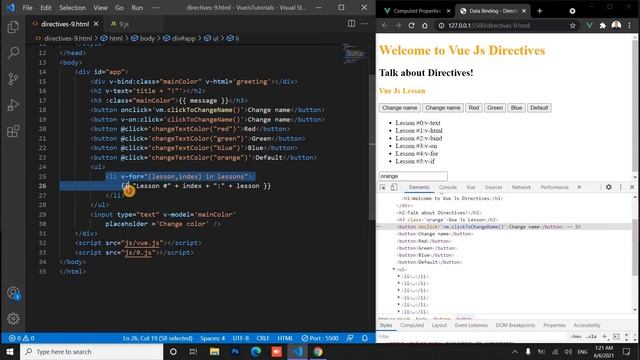This screenshot has width=640, height=360.
Task: Open the Run menu
Action: point(137,8)
